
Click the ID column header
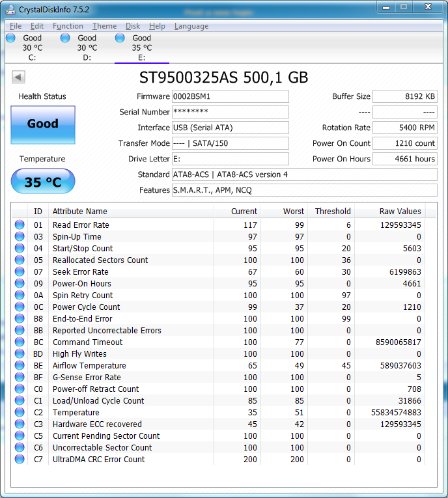pyautogui.click(x=38, y=211)
